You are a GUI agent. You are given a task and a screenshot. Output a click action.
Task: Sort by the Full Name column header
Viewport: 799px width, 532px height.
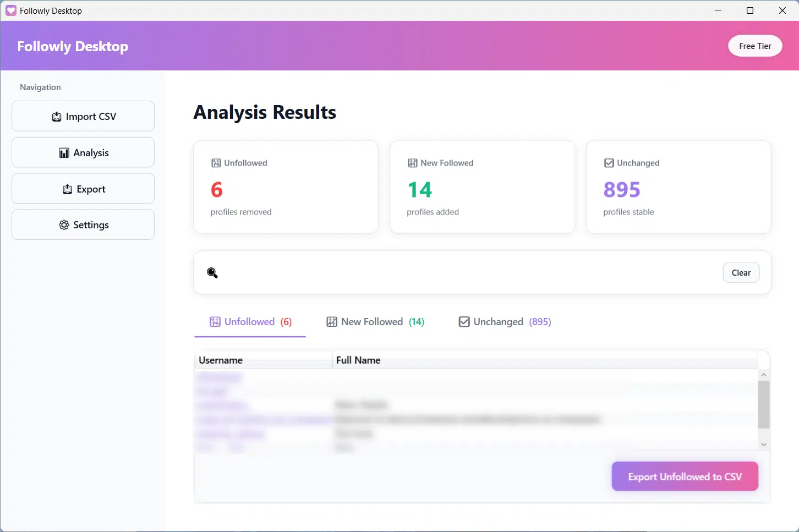[545, 360]
